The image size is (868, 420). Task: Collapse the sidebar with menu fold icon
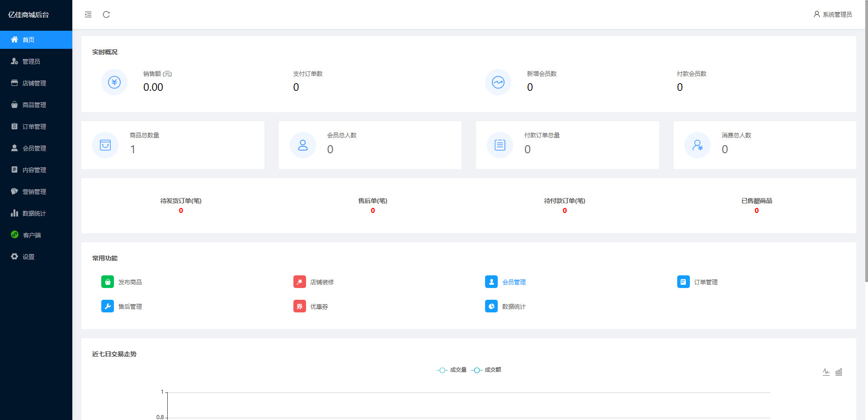pyautogui.click(x=88, y=14)
